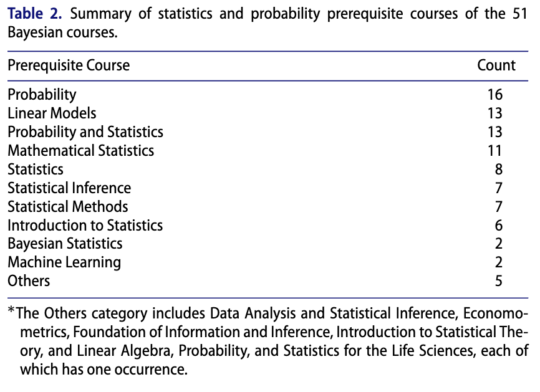Click the asterisk footnote about the Others category
The width and height of the screenshot is (540, 392).
click(x=268, y=340)
